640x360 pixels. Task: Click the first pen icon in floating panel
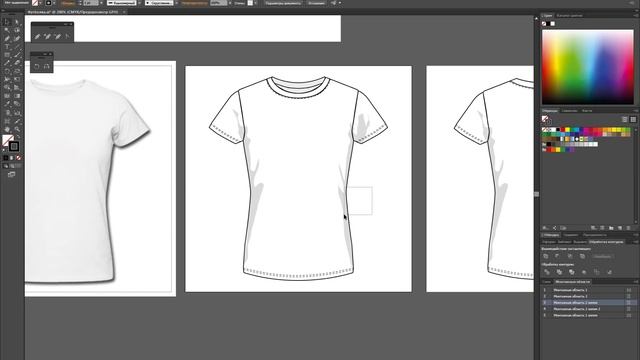click(38, 36)
